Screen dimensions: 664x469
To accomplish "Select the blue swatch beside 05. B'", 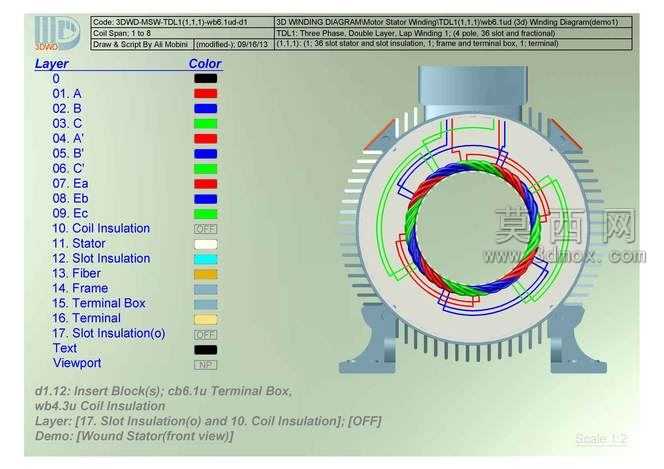I will click(205, 154).
